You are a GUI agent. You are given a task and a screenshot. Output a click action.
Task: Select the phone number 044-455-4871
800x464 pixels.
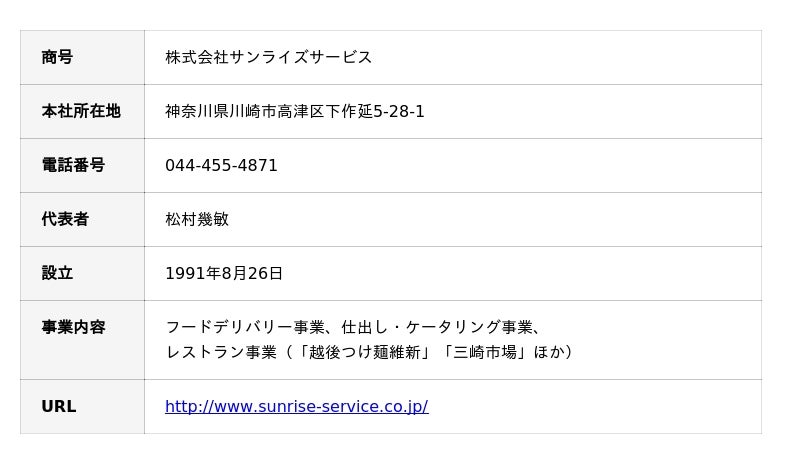(x=221, y=165)
